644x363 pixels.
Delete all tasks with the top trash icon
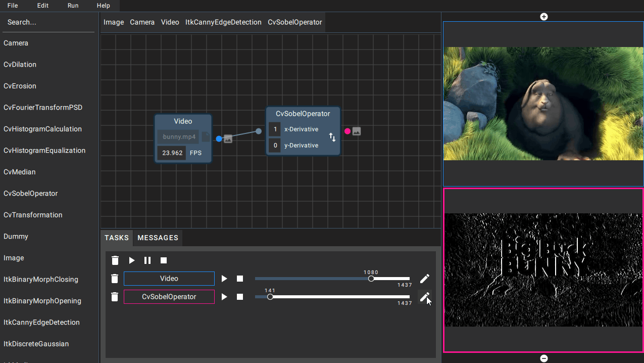[x=115, y=260]
